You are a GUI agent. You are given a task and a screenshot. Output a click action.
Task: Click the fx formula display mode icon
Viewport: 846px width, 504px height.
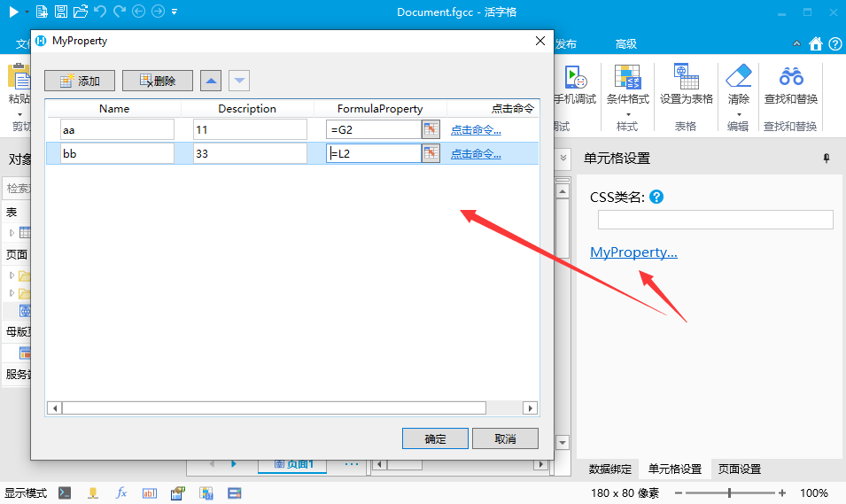coord(121,492)
